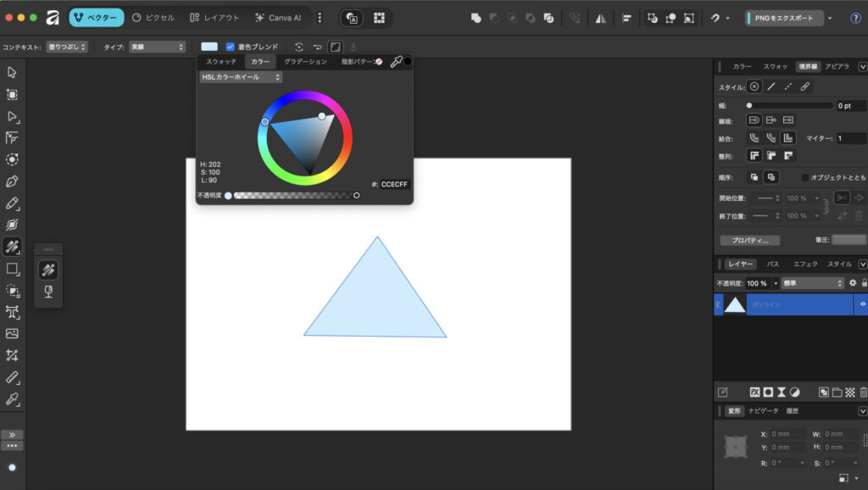Select the Move tool arrow in left toolbar
Viewport: 868px width, 490px height.
[x=12, y=72]
